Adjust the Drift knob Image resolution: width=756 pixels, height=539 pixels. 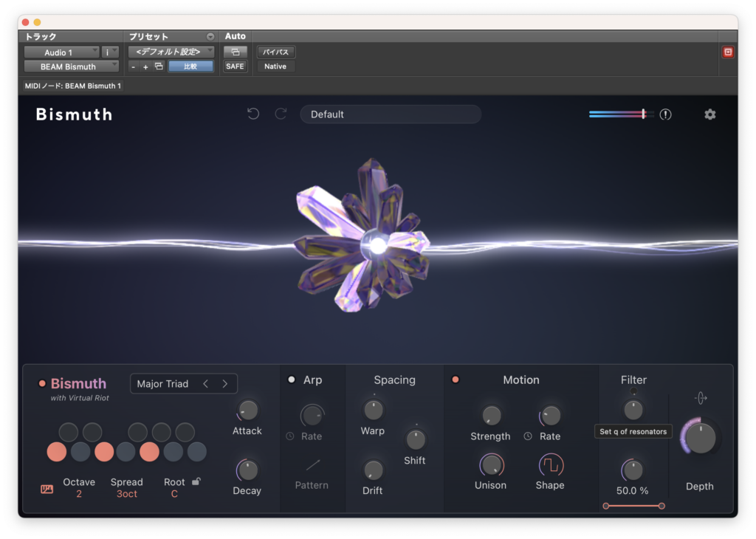tap(373, 470)
